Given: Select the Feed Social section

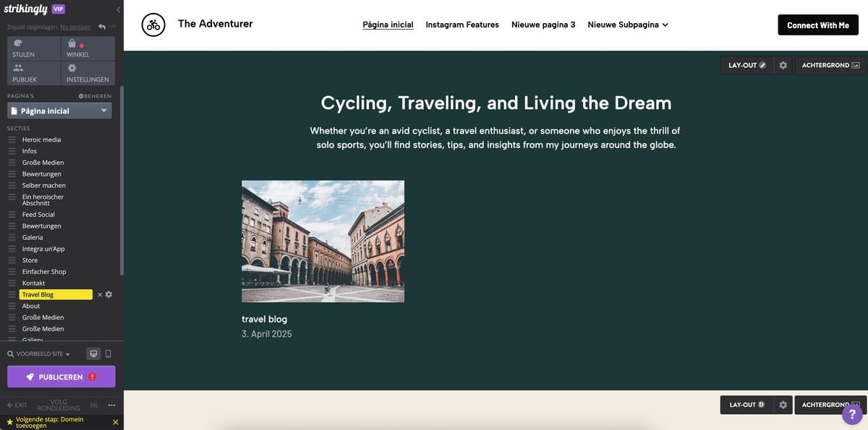Looking at the screenshot, I should pos(38,215).
